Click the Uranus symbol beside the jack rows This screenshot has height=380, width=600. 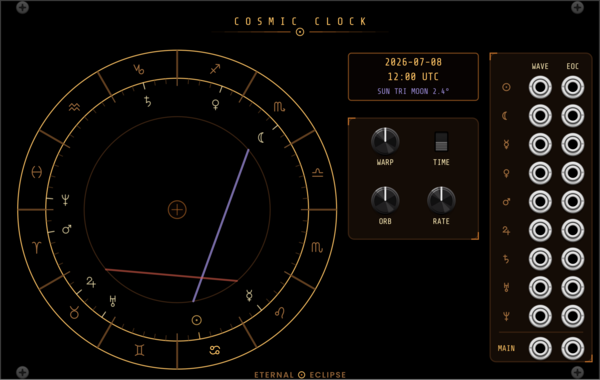(x=506, y=288)
